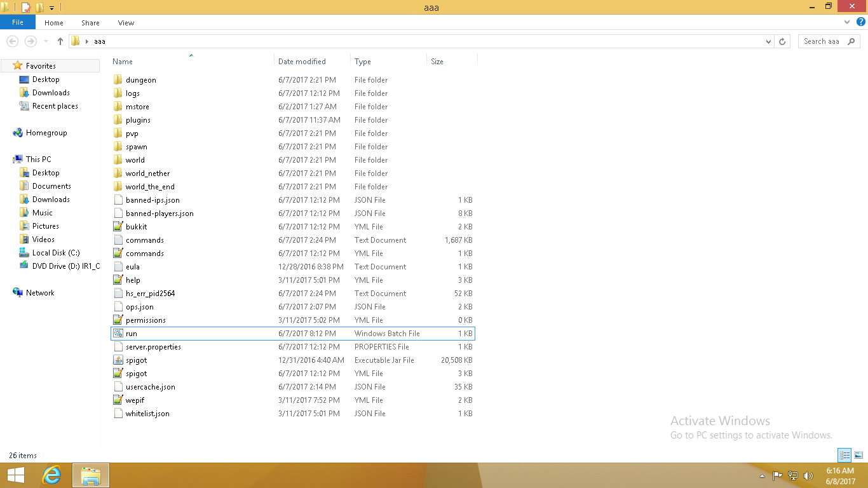Image resolution: width=868 pixels, height=488 pixels.
Task: Select the file named banned-players.json
Action: coord(159,213)
